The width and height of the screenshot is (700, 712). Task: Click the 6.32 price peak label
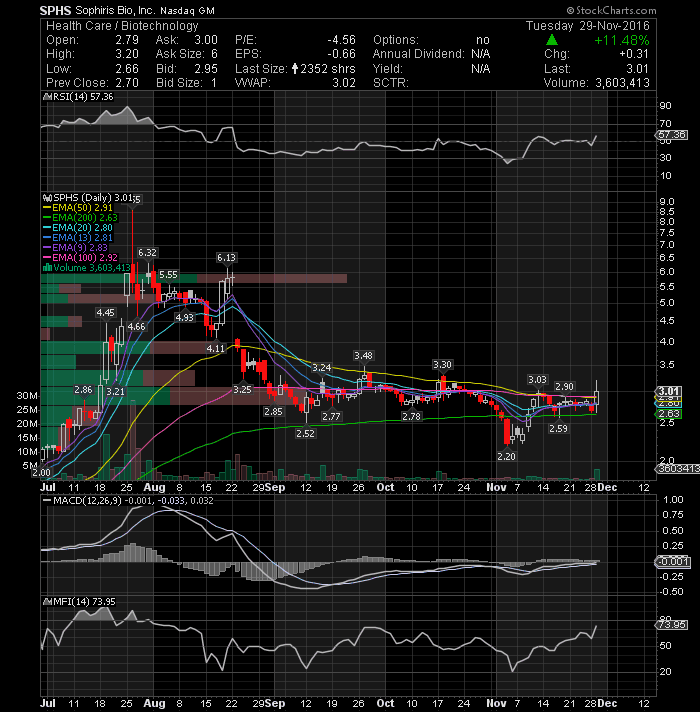147,252
